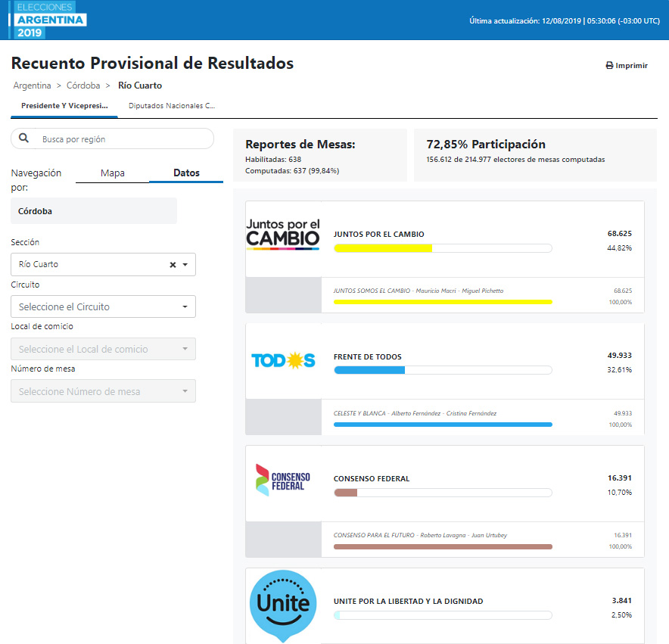
Task: Click the Habilitadas: 638 line
Action: pos(273,159)
